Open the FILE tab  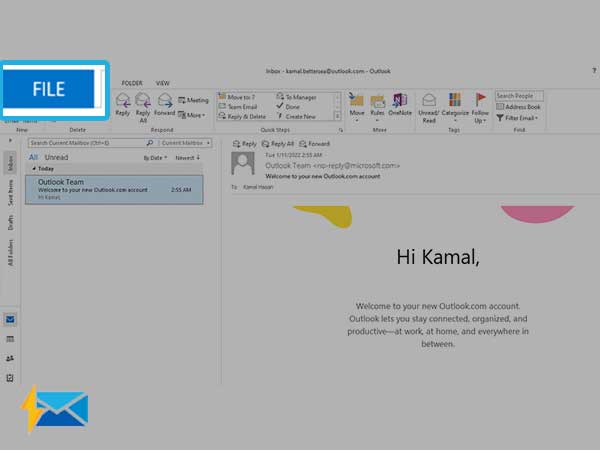point(49,89)
